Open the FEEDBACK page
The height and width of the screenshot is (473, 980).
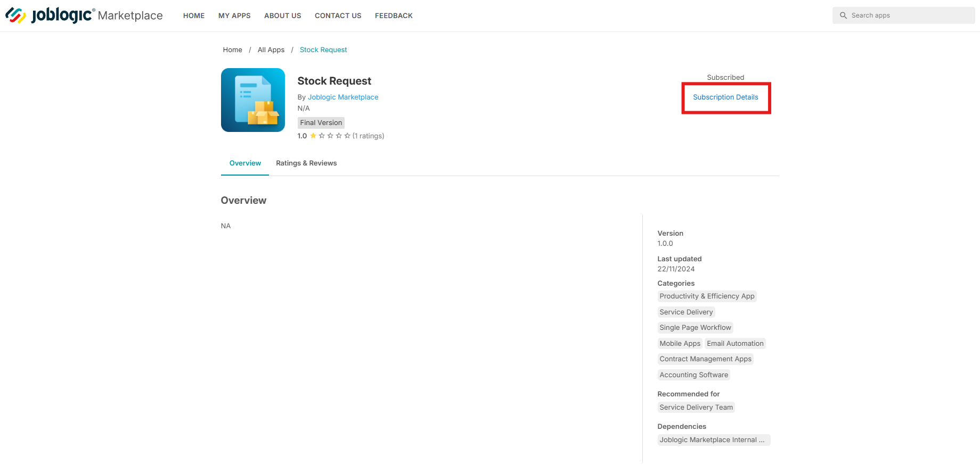(x=394, y=15)
